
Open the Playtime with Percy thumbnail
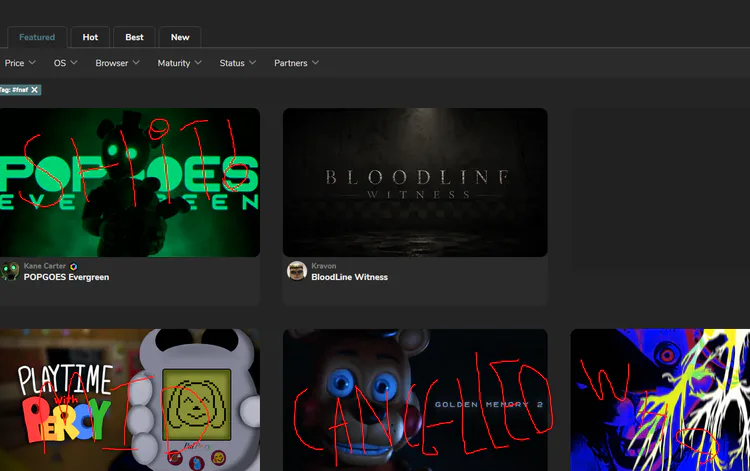(130, 400)
